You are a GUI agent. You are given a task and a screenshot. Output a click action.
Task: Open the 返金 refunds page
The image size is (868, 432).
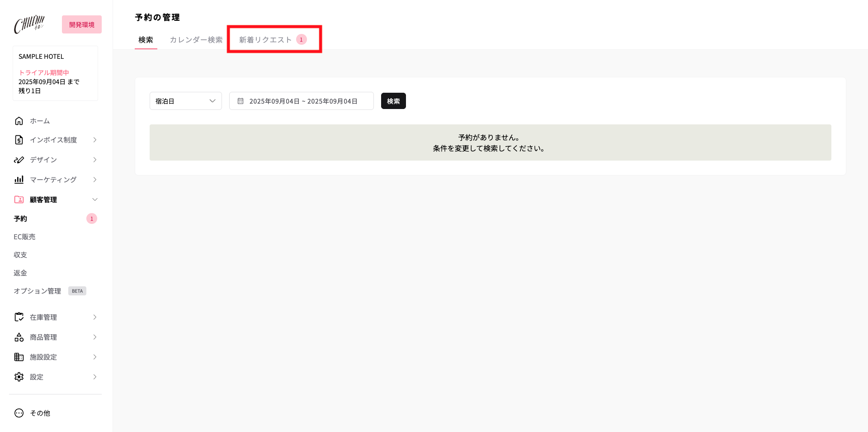20,273
